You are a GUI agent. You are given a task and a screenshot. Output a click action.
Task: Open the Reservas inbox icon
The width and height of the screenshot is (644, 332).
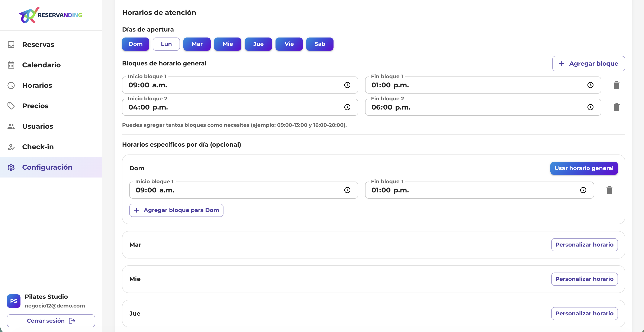(11, 45)
